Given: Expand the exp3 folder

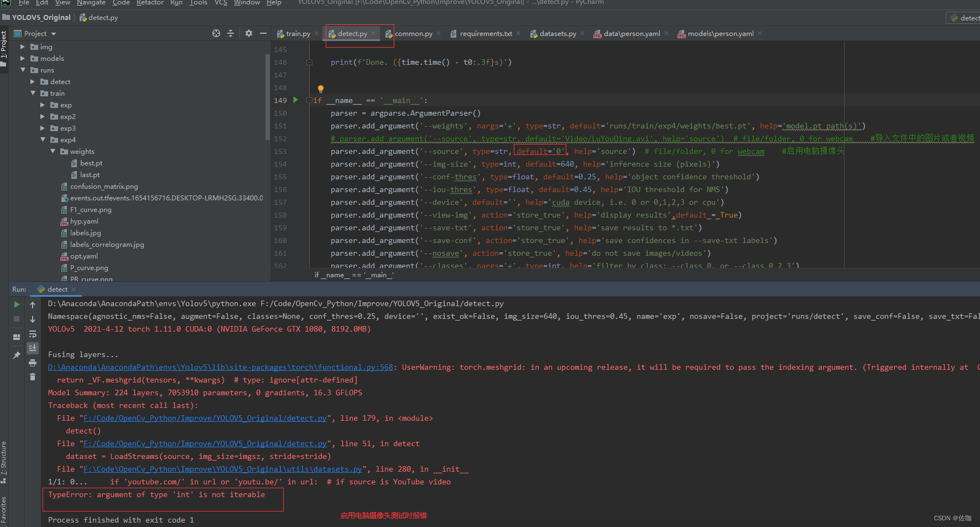Looking at the screenshot, I should [43, 128].
